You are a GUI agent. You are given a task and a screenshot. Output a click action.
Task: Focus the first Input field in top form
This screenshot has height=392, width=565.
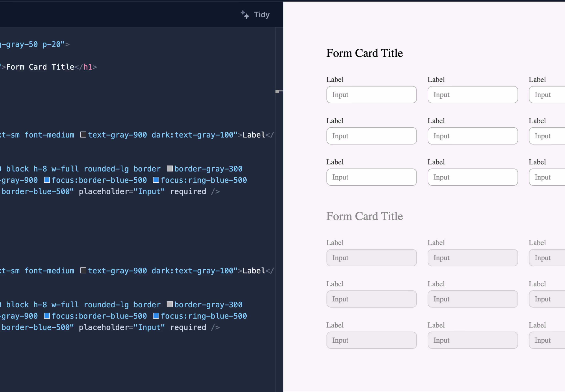[x=371, y=94]
